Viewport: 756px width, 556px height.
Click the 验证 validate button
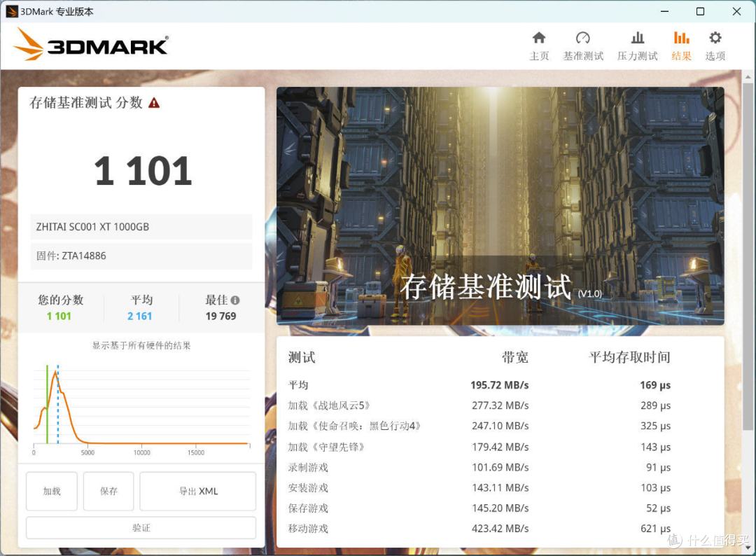(x=141, y=527)
